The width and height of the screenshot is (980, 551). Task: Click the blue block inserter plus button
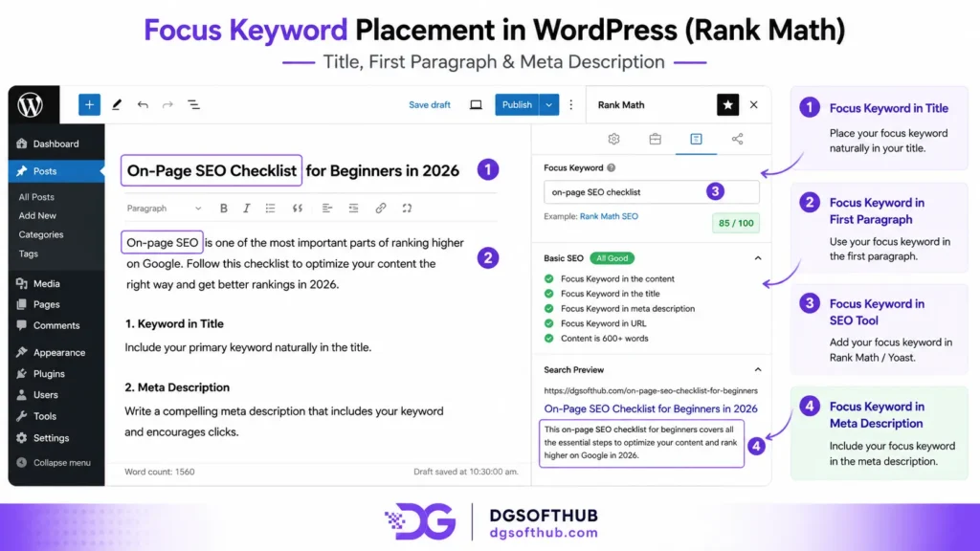[x=89, y=105]
